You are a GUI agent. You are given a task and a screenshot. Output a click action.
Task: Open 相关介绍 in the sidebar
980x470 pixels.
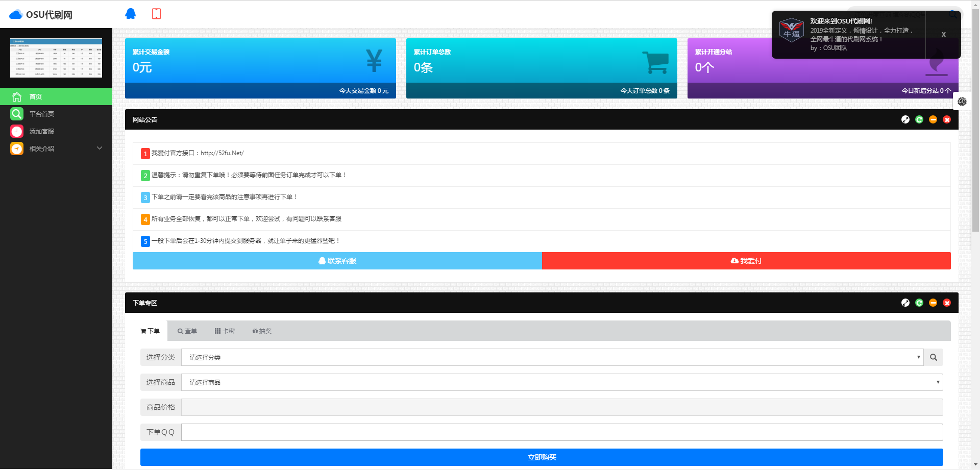pos(56,149)
